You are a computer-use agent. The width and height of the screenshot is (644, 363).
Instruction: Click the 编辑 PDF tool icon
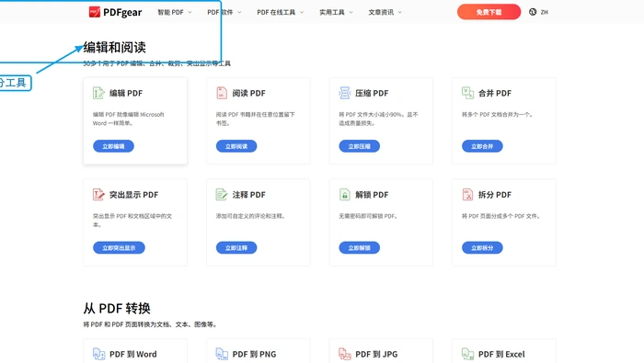[x=98, y=93]
